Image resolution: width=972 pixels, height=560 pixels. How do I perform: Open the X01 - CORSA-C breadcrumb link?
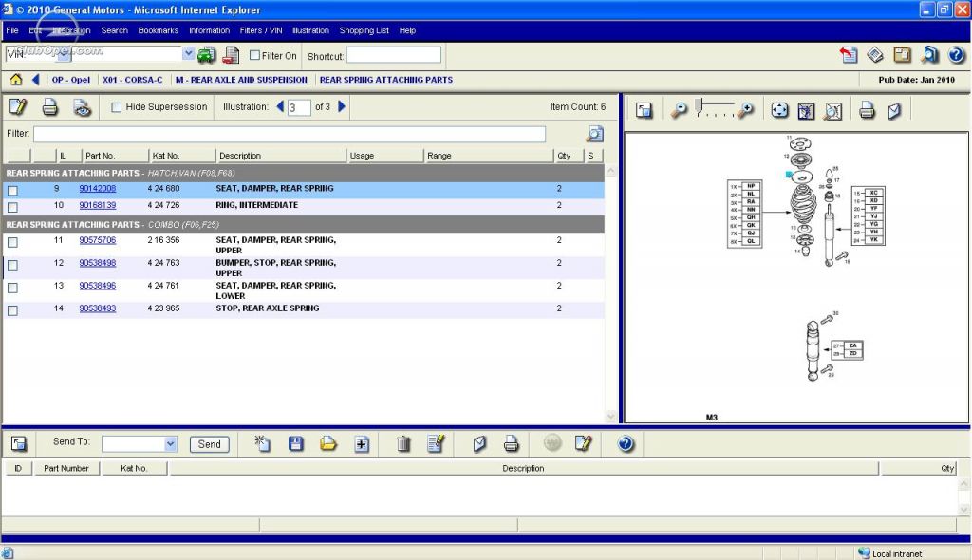(x=133, y=80)
